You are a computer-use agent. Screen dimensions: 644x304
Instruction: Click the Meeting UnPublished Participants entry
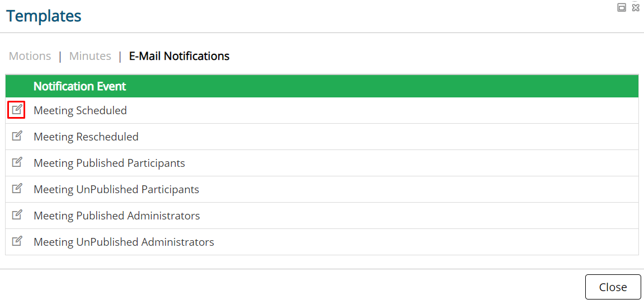pyautogui.click(x=116, y=189)
